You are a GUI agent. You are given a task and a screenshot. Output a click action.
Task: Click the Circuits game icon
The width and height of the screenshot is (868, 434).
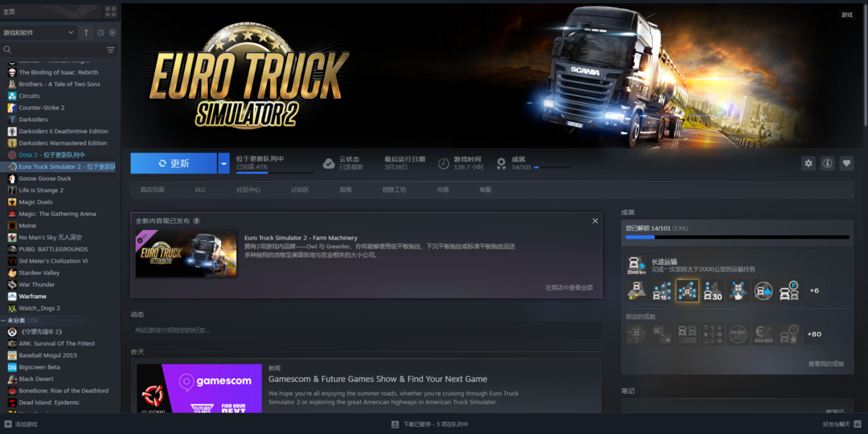point(12,96)
